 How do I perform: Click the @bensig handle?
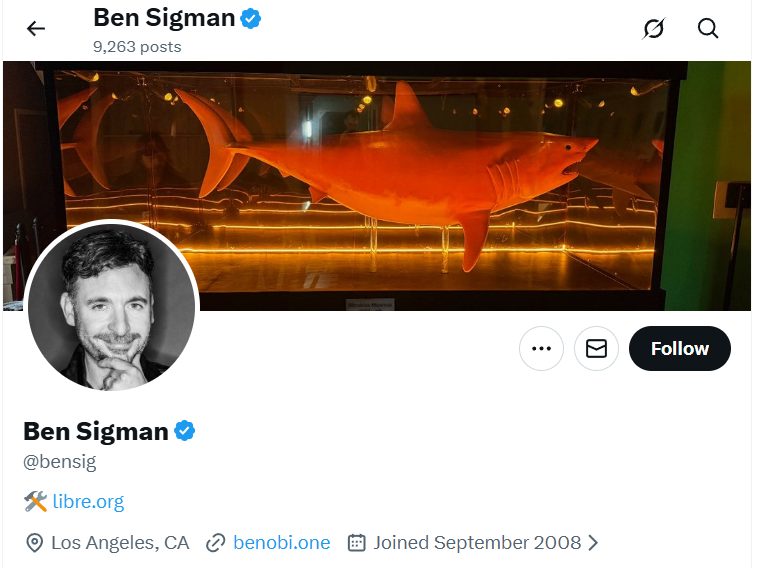tap(60, 462)
